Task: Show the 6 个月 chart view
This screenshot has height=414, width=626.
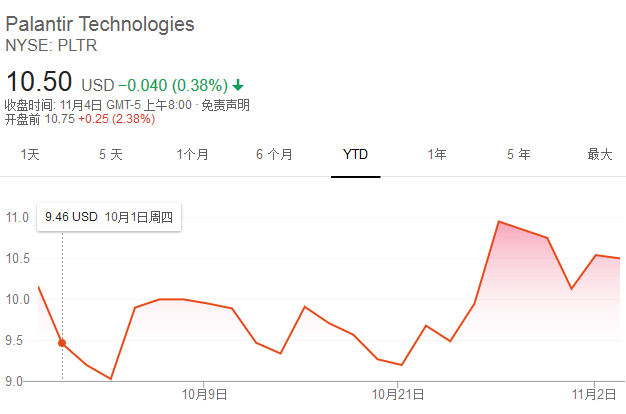Action: (274, 154)
